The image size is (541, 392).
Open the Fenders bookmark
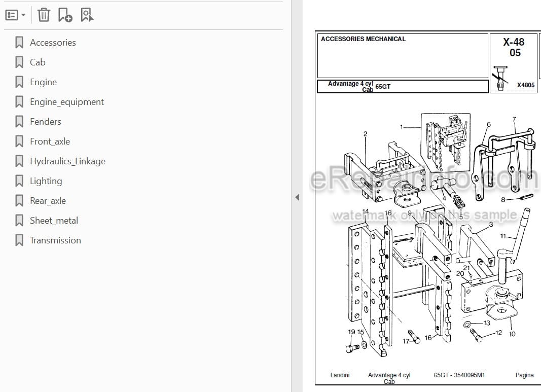(46, 122)
